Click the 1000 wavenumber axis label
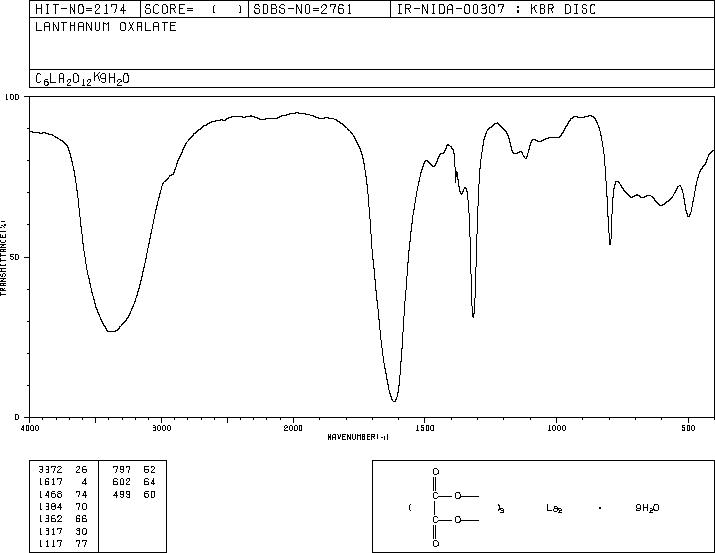The width and height of the screenshot is (715, 553). click(557, 428)
